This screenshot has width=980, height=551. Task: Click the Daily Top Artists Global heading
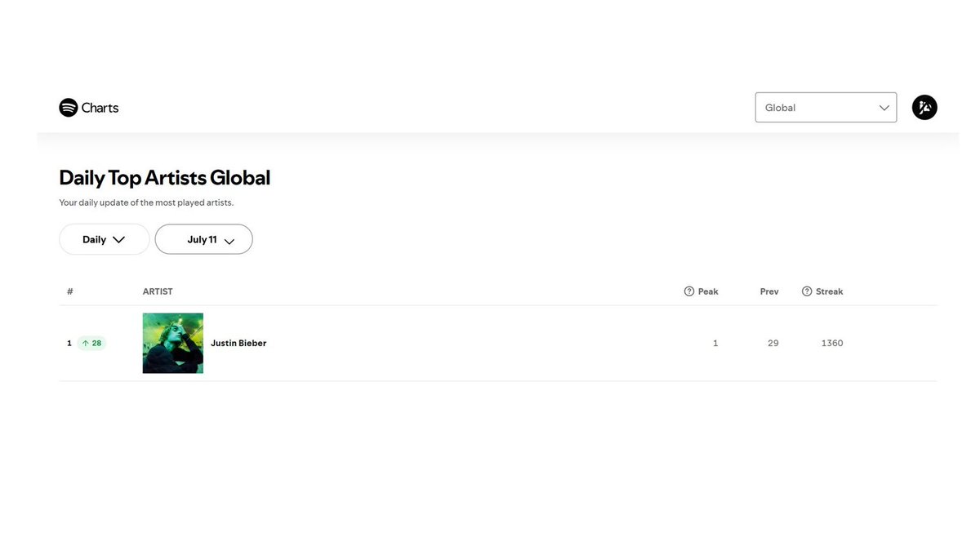[x=165, y=178]
